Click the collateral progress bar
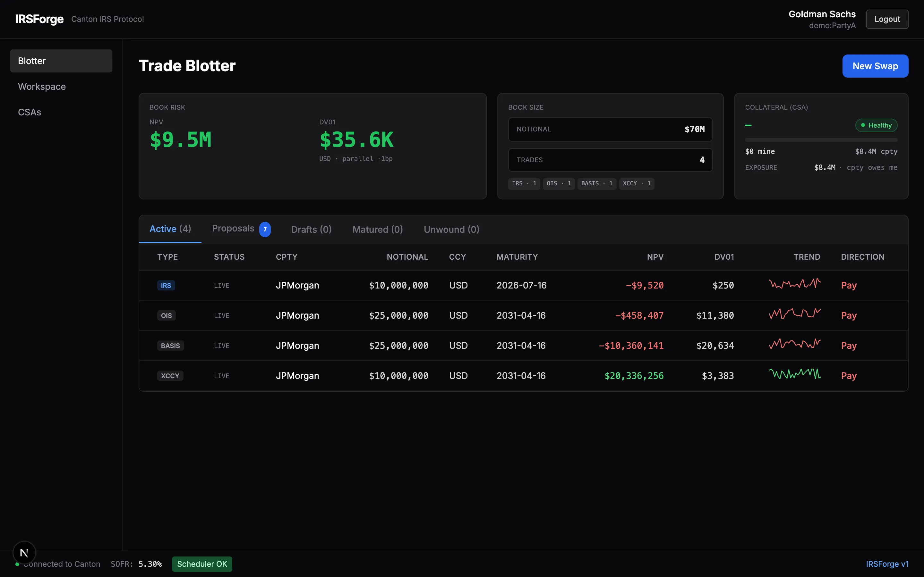This screenshot has width=924, height=577. click(821, 140)
